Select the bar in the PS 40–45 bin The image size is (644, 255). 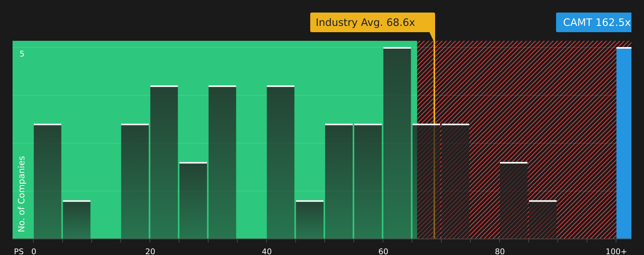click(x=281, y=162)
